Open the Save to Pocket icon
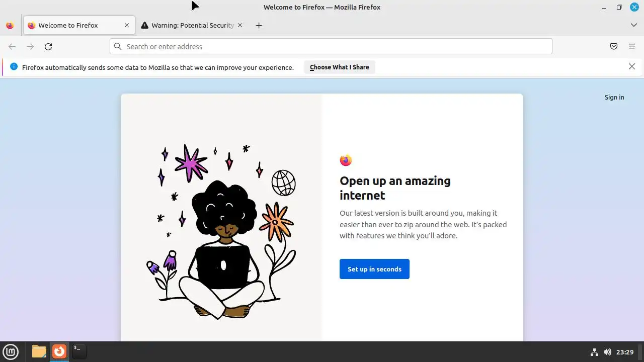The width and height of the screenshot is (644, 362). [x=614, y=46]
